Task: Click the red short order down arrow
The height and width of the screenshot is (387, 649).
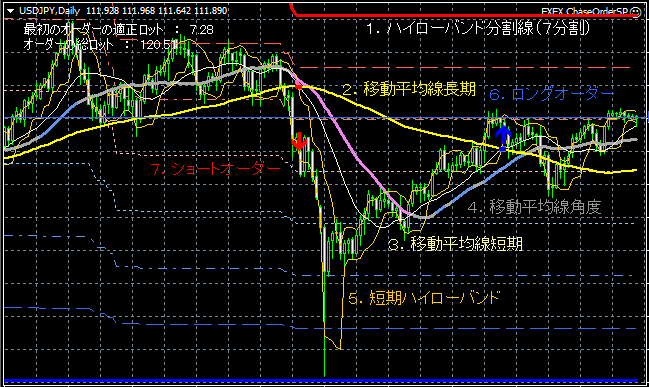Action: [x=299, y=142]
